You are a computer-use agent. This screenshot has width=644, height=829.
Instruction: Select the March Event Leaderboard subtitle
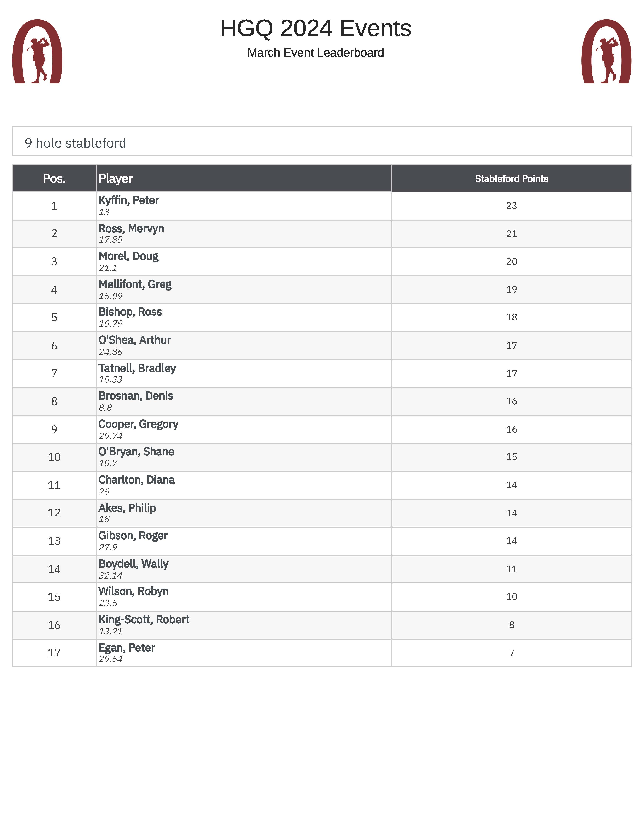click(x=316, y=53)
